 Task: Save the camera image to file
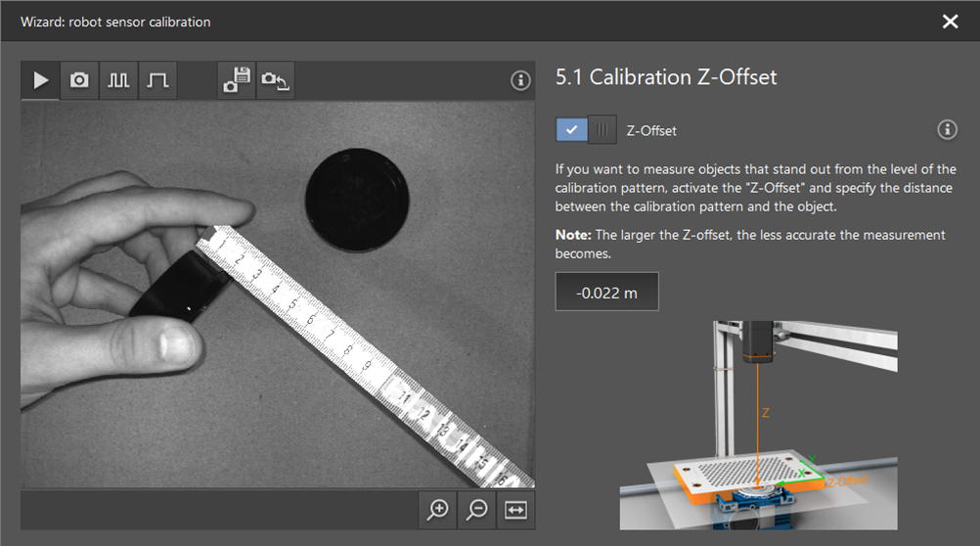coord(237,80)
